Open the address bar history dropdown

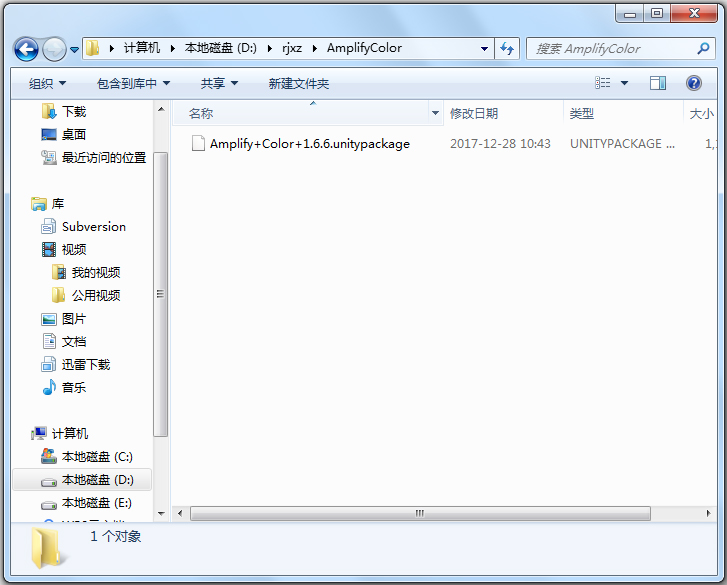tap(484, 48)
